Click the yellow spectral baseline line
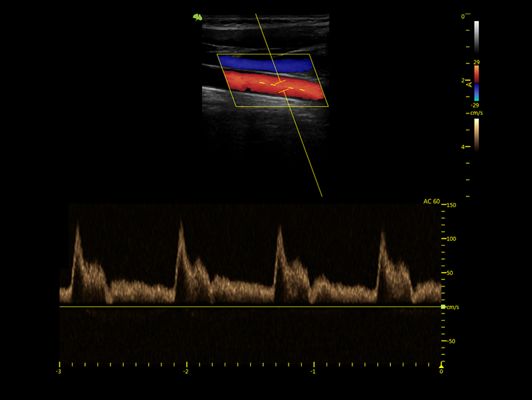This screenshot has width=532, height=400. 250,307
